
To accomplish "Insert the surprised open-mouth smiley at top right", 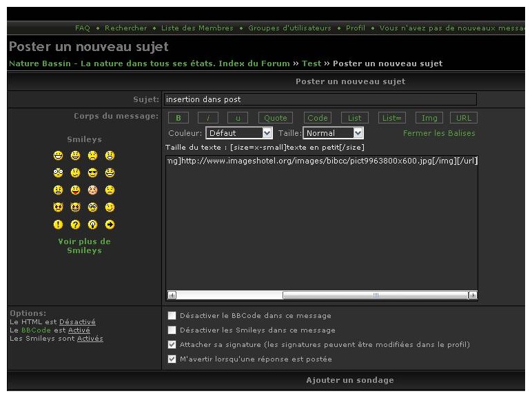I will pyautogui.click(x=110, y=155).
